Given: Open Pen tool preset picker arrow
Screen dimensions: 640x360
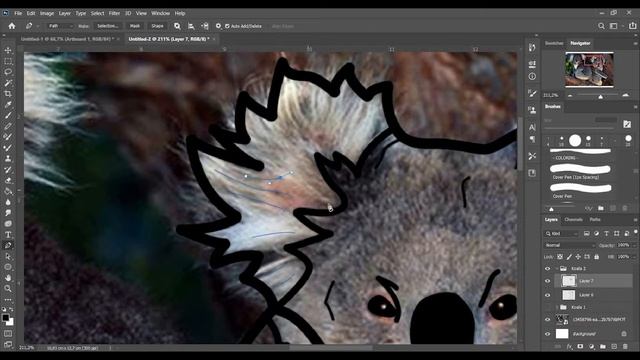Looking at the screenshot, I should (37, 26).
